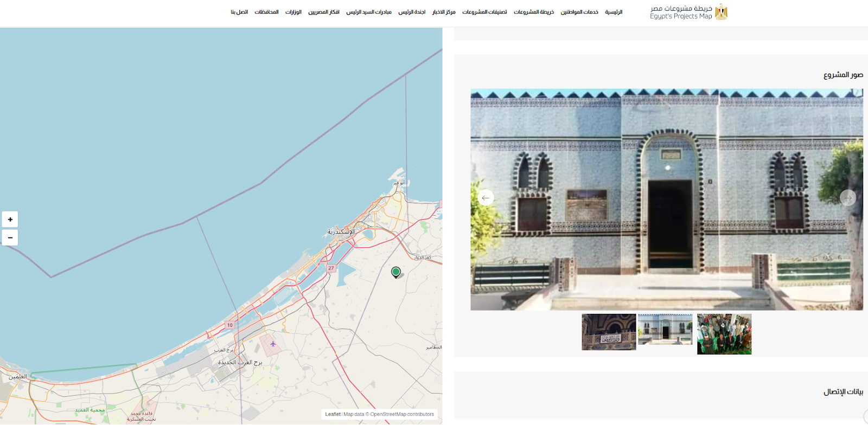Open the Leaflet attribution link
Viewport: 868px width, 438px height.
(333, 414)
